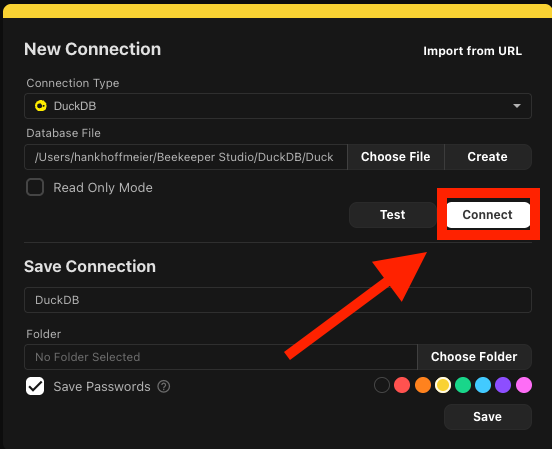This screenshot has height=449, width=552.
Task: Click the Save Passwords label
Action: (102, 387)
